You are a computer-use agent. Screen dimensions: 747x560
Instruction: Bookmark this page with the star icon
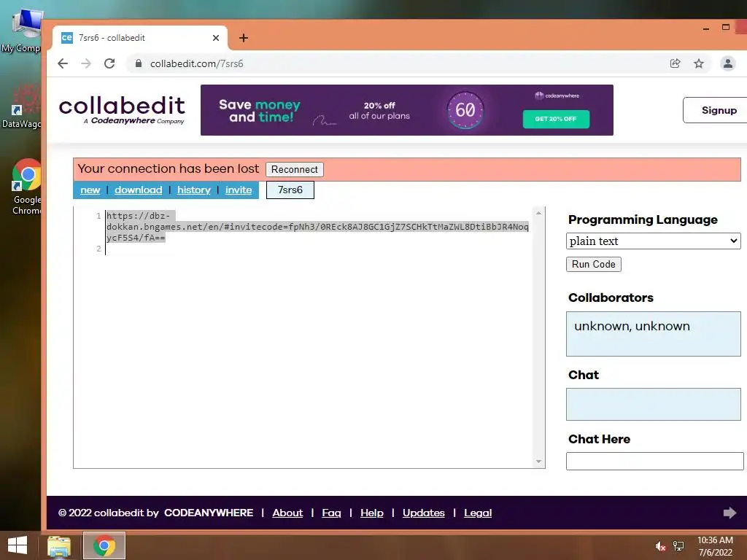[698, 63]
